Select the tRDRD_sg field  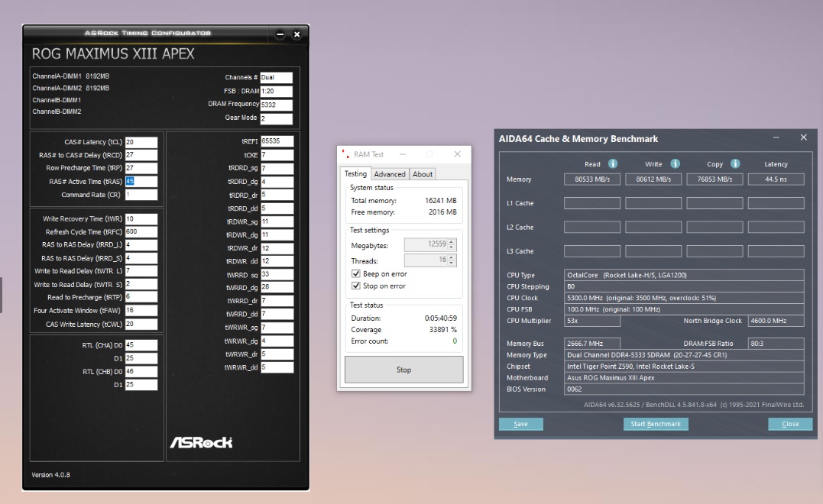277,168
